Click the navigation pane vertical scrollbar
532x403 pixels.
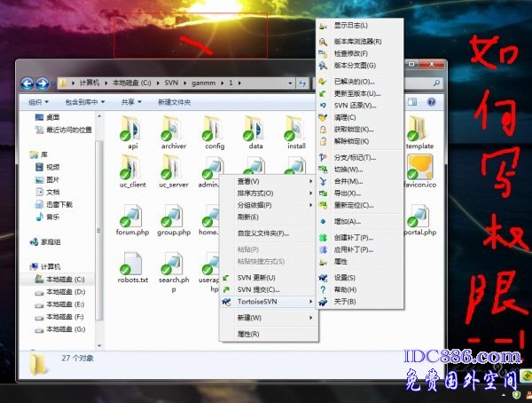tap(100, 222)
